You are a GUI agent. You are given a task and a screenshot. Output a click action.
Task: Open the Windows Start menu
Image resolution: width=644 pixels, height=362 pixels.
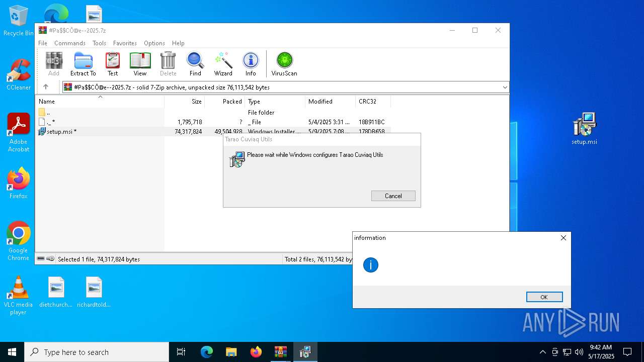tap(12, 352)
